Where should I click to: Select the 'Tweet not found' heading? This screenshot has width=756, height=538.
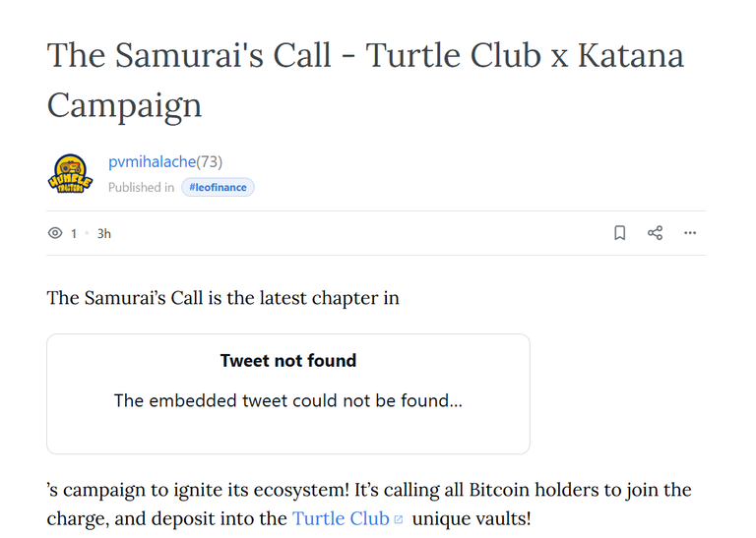point(288,360)
